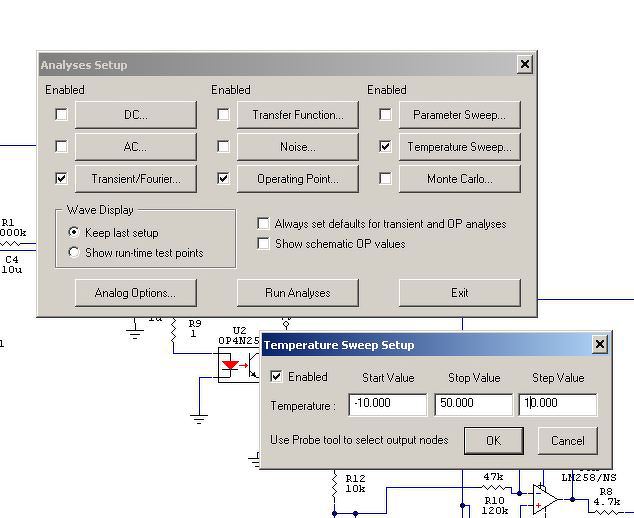Image resolution: width=634 pixels, height=518 pixels.
Task: Select the U2 OP4N25 optocoupler symbol
Action: pyautogui.click(x=239, y=367)
